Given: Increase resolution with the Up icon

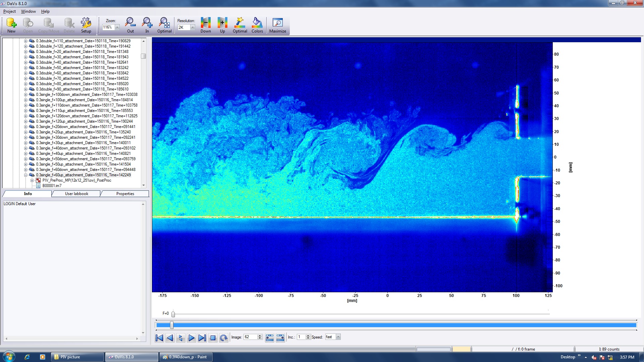Looking at the screenshot, I should tap(222, 24).
